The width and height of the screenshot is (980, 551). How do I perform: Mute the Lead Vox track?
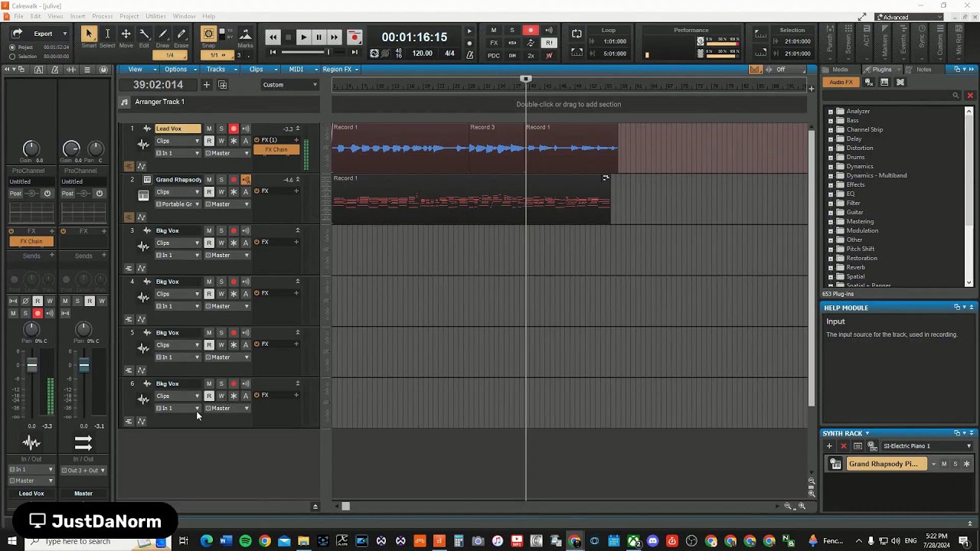click(x=209, y=129)
